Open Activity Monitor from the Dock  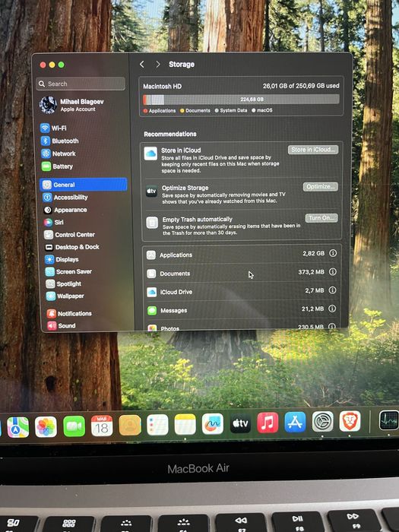point(388,420)
